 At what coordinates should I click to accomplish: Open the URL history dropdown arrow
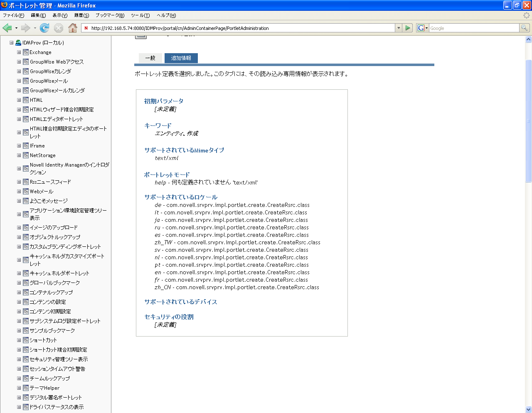point(399,28)
